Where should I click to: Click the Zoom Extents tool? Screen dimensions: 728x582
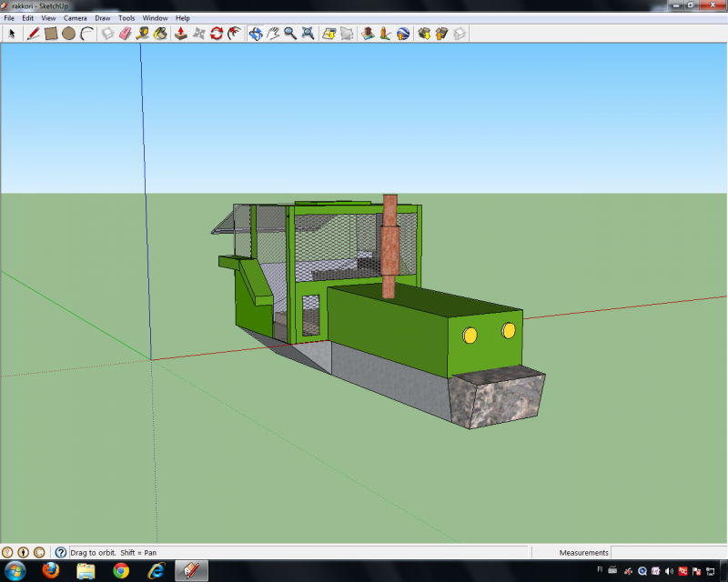tap(308, 34)
